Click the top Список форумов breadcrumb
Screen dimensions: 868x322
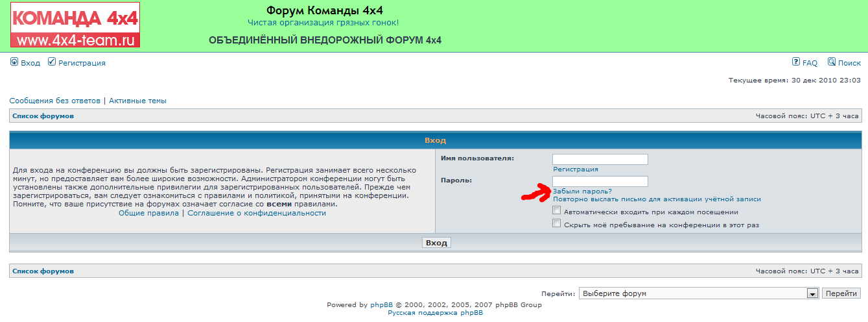pyautogui.click(x=43, y=116)
